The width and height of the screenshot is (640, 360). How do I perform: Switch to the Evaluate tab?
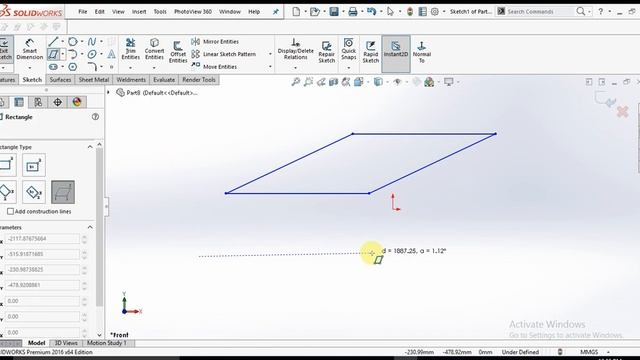click(164, 80)
